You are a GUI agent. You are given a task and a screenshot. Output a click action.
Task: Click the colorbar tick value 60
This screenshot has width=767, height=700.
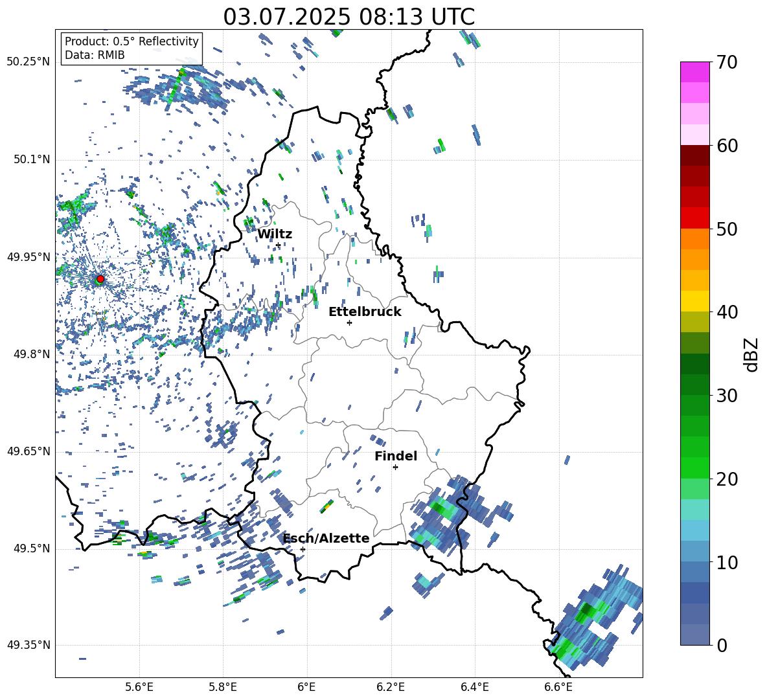click(727, 146)
